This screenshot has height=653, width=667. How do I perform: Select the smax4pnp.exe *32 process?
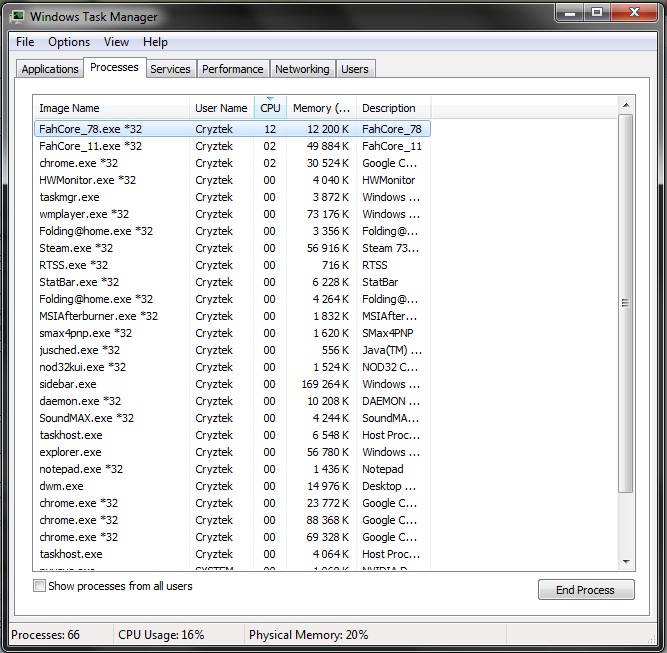coord(232,333)
